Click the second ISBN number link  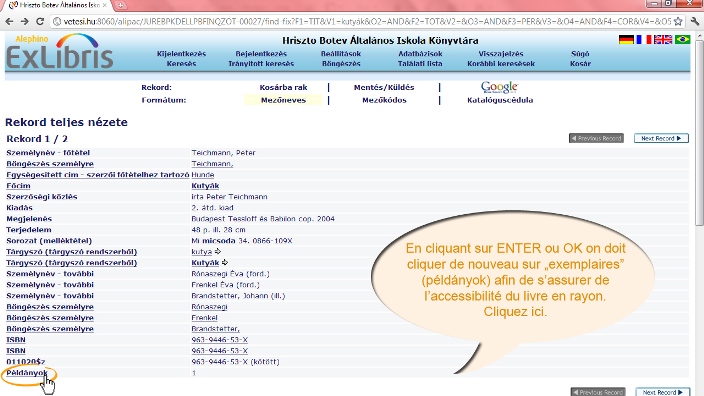click(x=220, y=351)
